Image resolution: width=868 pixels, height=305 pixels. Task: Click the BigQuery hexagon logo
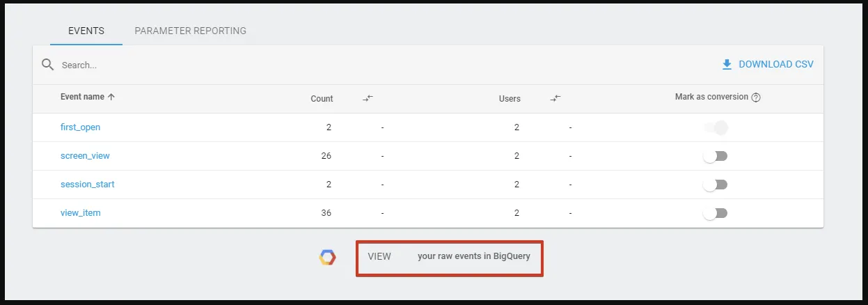[x=327, y=257]
